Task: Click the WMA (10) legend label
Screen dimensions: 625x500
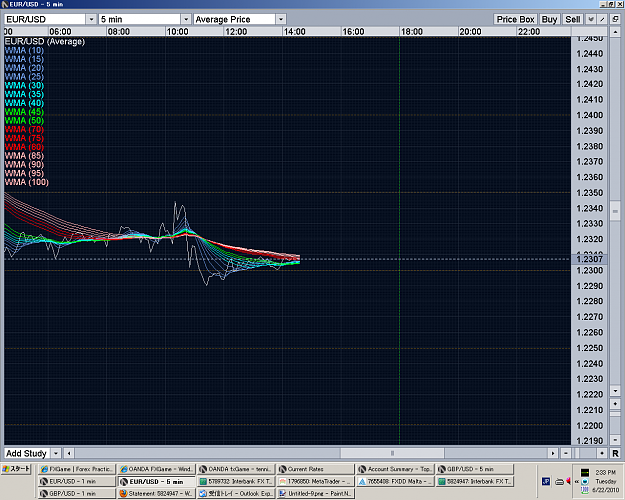Action: tap(24, 50)
